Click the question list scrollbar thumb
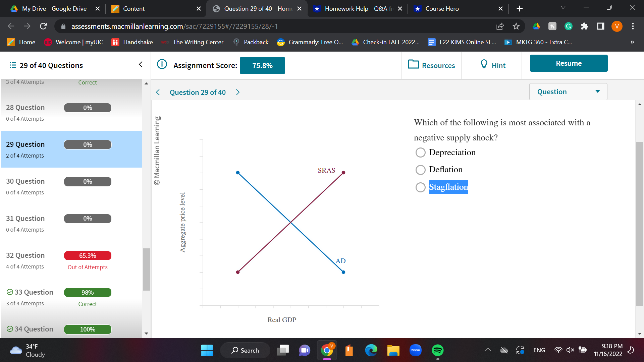Viewport: 644px width, 362px height. point(146,269)
